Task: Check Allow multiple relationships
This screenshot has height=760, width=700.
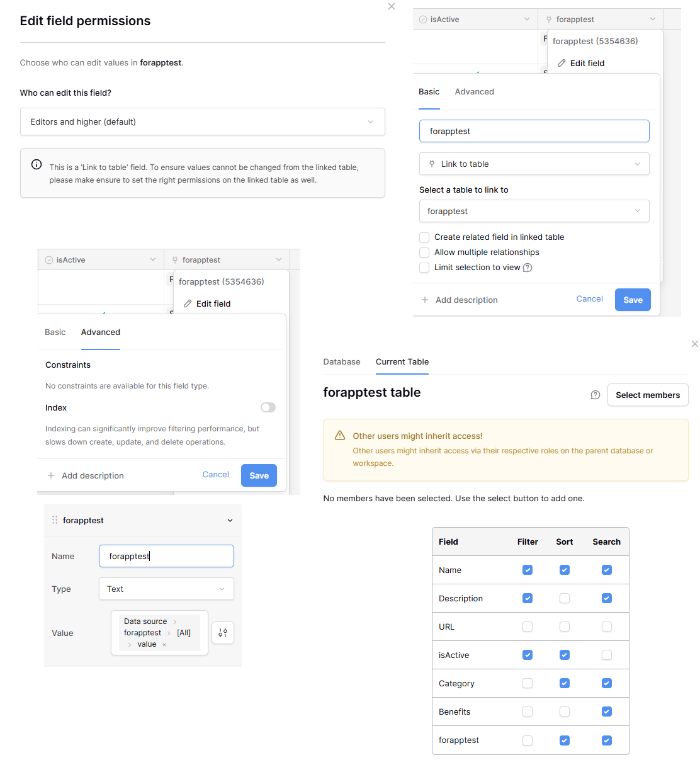Action: click(424, 252)
